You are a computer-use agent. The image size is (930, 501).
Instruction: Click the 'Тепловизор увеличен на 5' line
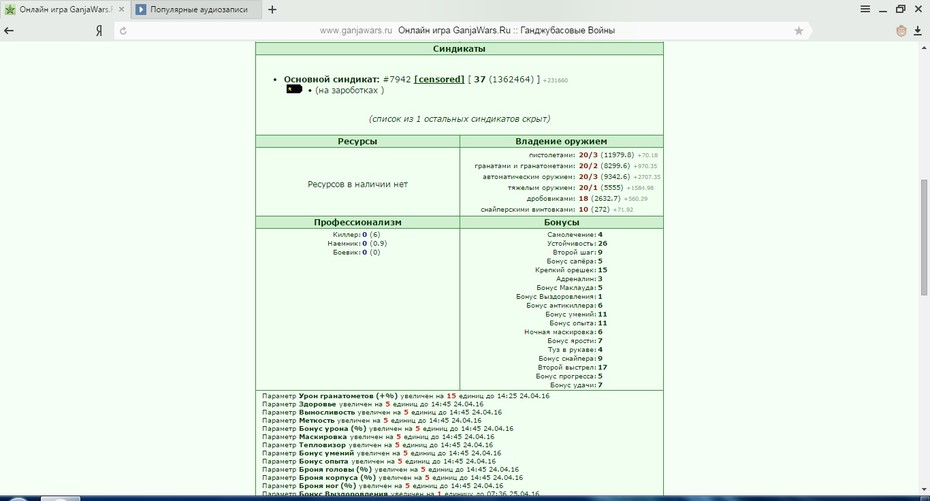378,445
